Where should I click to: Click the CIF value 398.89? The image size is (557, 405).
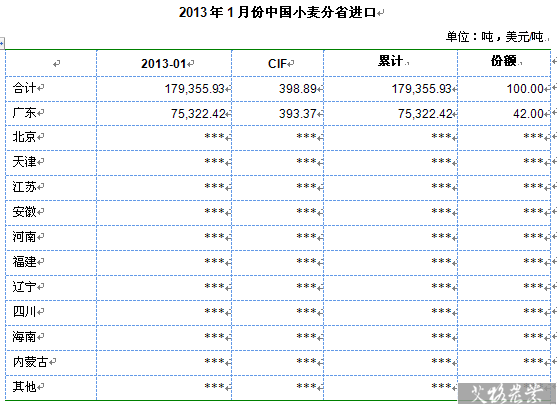click(x=297, y=88)
